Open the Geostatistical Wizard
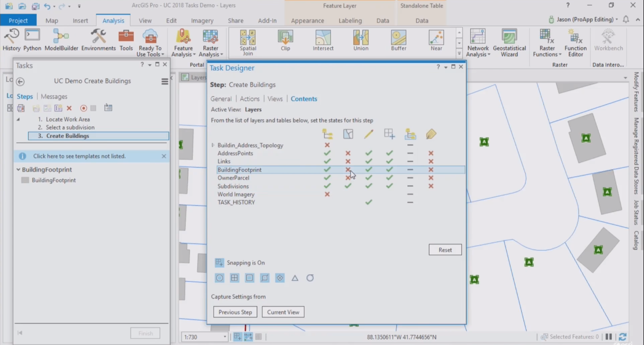The image size is (644, 345). (x=510, y=43)
